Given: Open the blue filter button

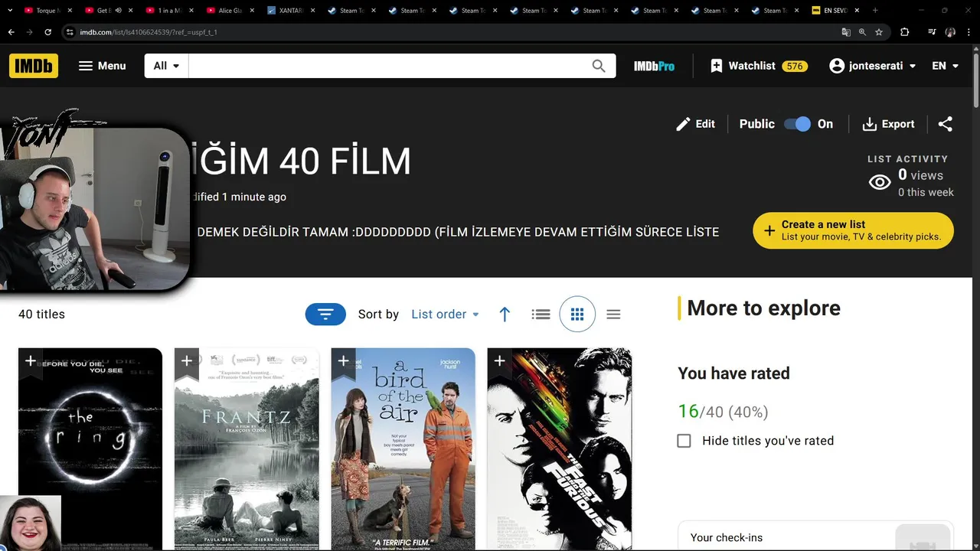Looking at the screenshot, I should (x=325, y=314).
